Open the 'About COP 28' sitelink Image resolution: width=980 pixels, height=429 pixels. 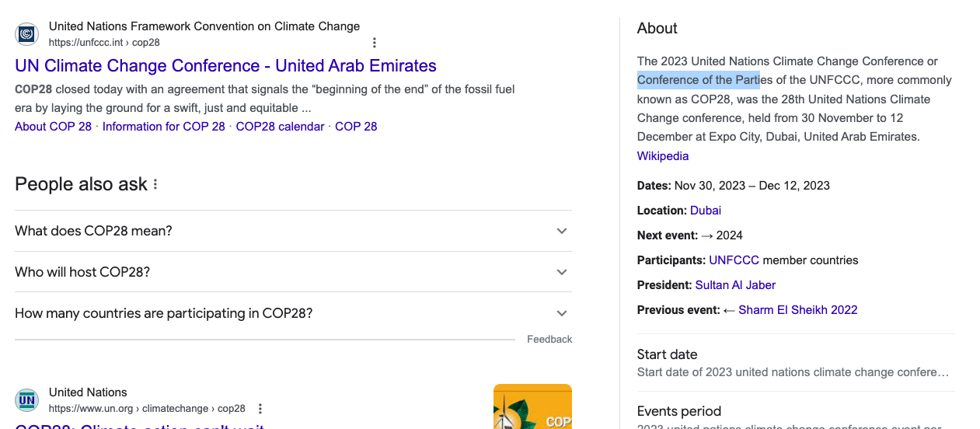[x=53, y=127]
